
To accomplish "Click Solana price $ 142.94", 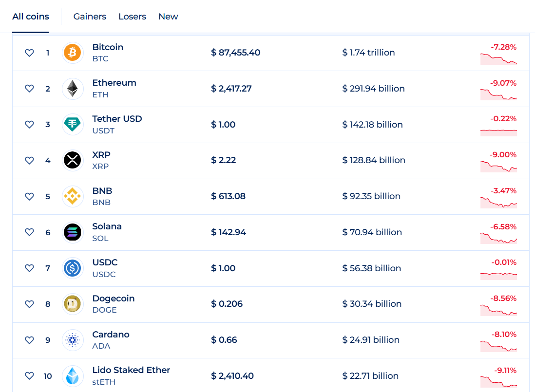I will point(229,232).
